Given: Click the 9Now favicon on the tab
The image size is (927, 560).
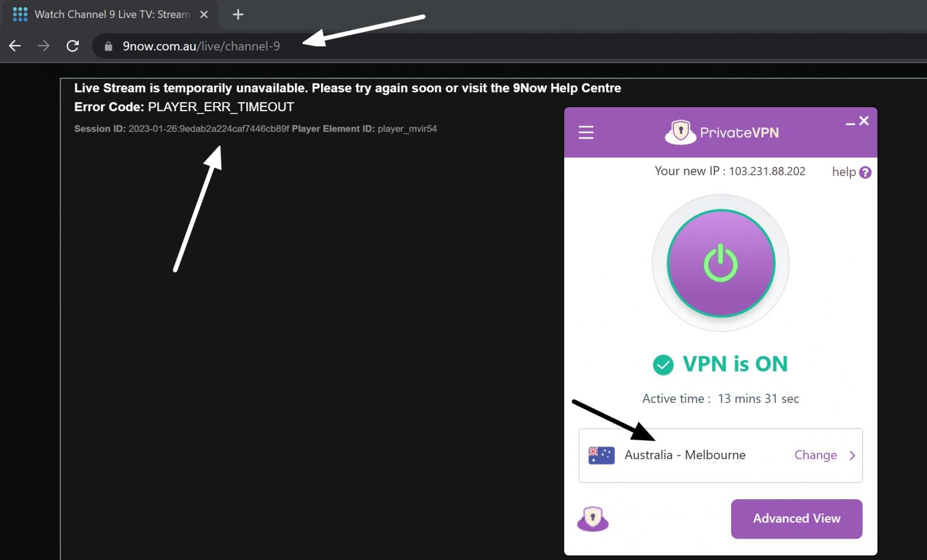Looking at the screenshot, I should 20,14.
